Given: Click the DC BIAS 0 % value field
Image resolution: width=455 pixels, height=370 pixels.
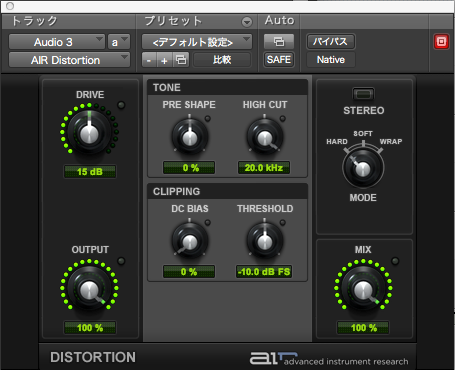Looking at the screenshot, I should coord(189,272).
